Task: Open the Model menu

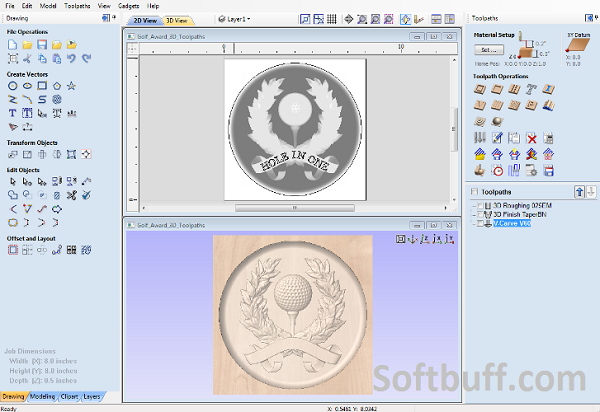Action: coord(48,6)
